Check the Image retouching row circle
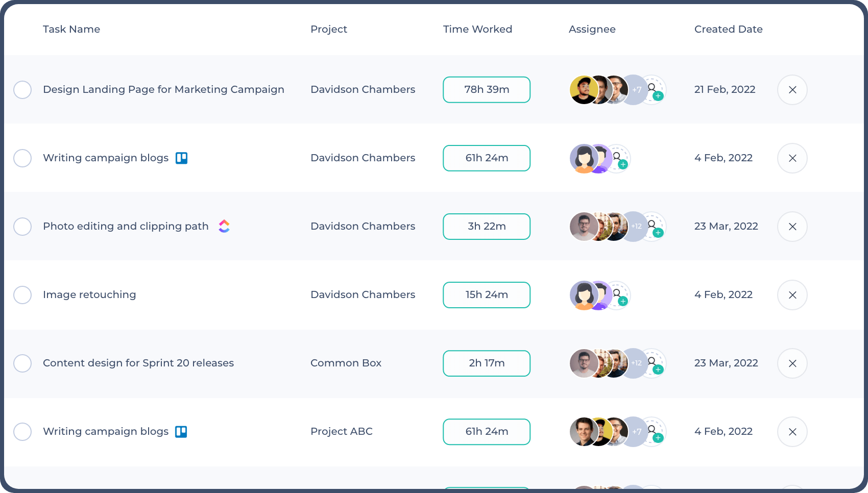Screen dimensions: 868x493 click(22, 295)
